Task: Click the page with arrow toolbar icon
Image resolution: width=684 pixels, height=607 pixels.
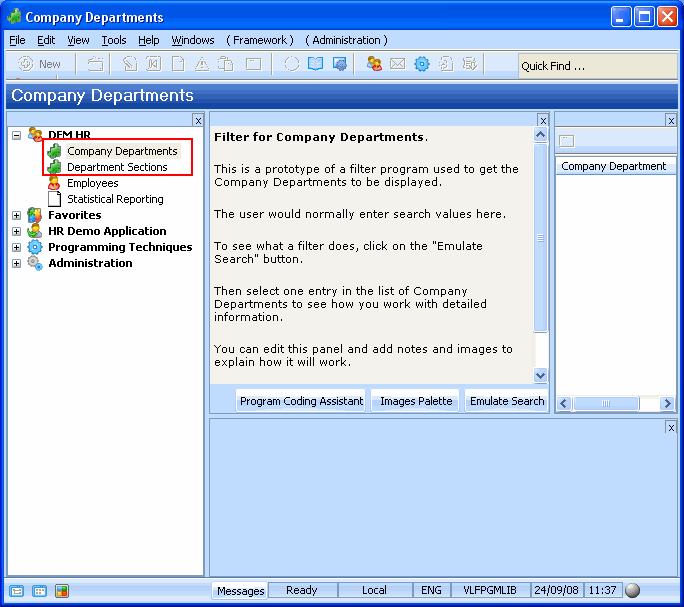Action: (446, 64)
